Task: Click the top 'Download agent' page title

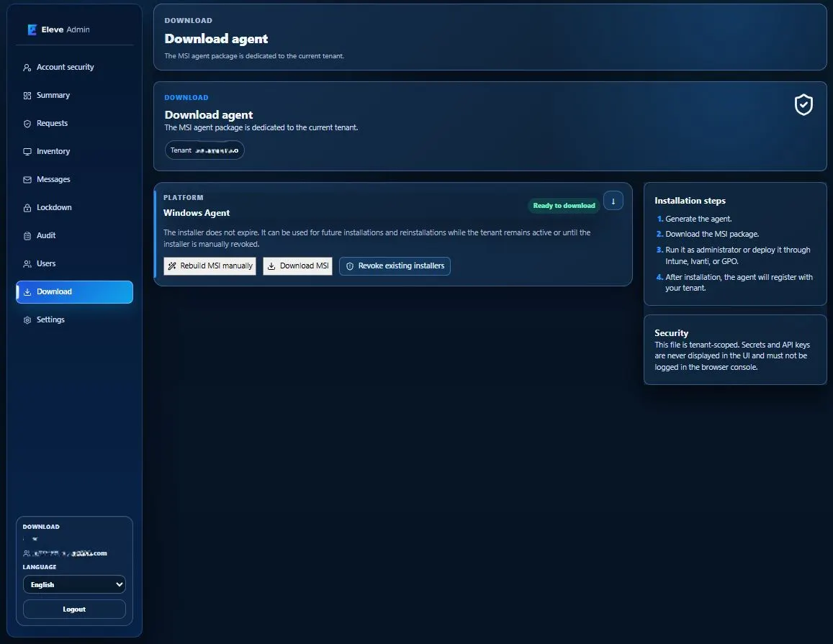Action: 216,39
